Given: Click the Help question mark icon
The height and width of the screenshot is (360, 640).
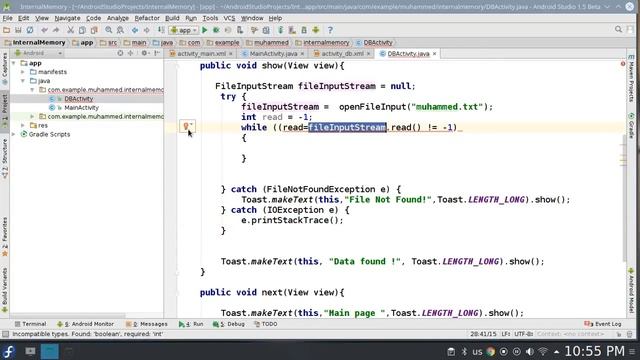Looking at the screenshot, I should [x=330, y=30].
